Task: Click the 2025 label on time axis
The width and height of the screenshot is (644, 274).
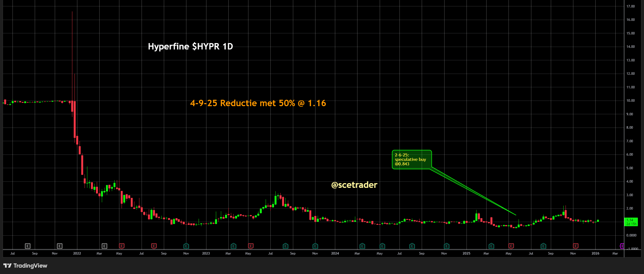Action: [x=467, y=253]
